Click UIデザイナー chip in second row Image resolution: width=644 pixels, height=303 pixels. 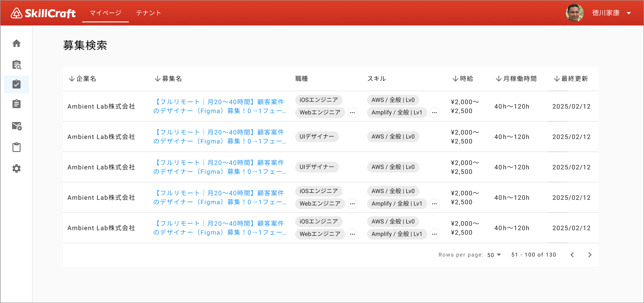[317, 137]
